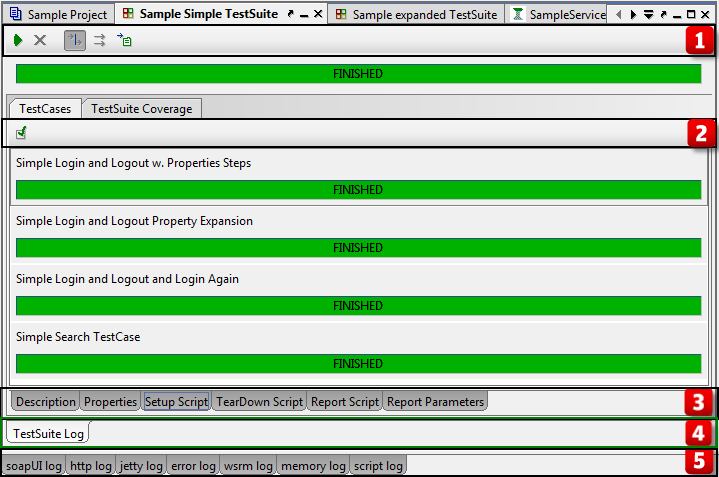Show the jetty log

(x=141, y=466)
